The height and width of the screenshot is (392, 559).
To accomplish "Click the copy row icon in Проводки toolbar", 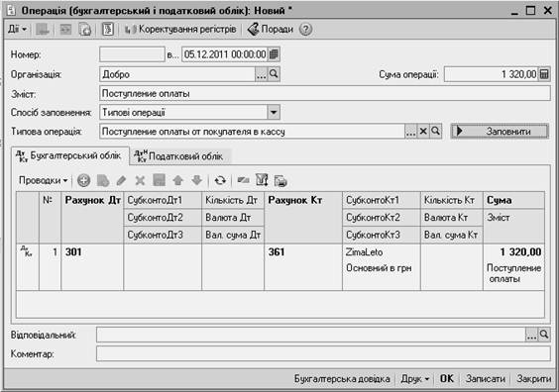I will tap(103, 180).
